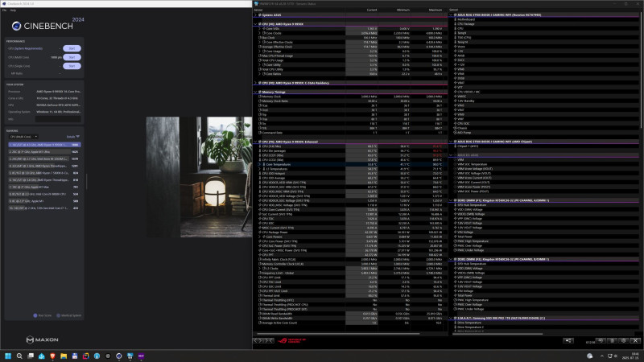Viewport: 644px width, 362px height.
Task: Open HWiNFO sensor settings gear icon
Action: point(624,340)
